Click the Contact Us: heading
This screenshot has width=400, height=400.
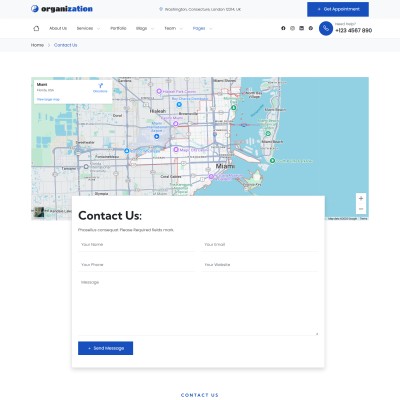tap(110, 216)
